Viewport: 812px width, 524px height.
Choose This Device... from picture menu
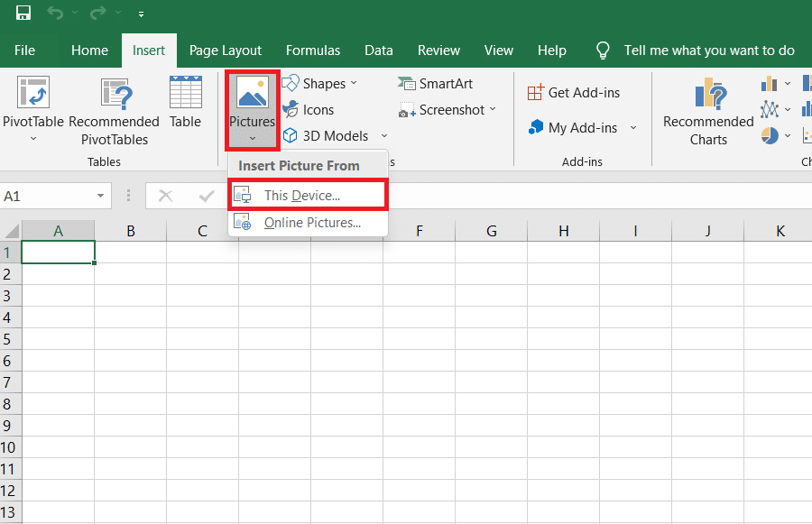point(309,195)
